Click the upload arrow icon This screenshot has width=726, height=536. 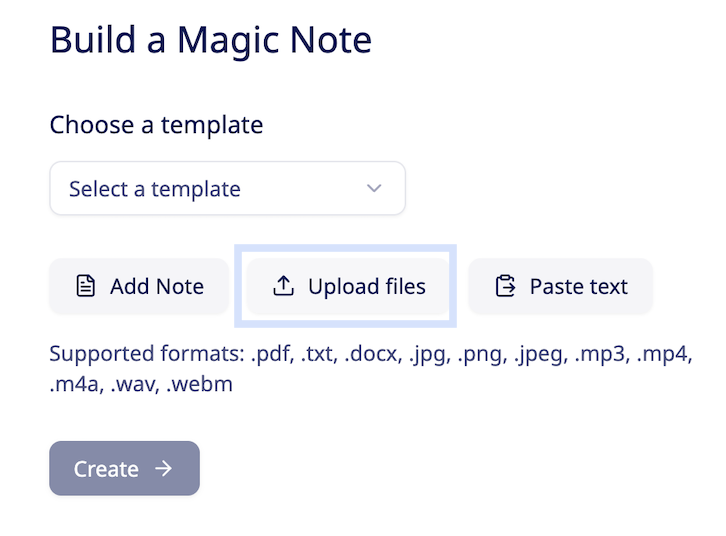pyautogui.click(x=284, y=287)
